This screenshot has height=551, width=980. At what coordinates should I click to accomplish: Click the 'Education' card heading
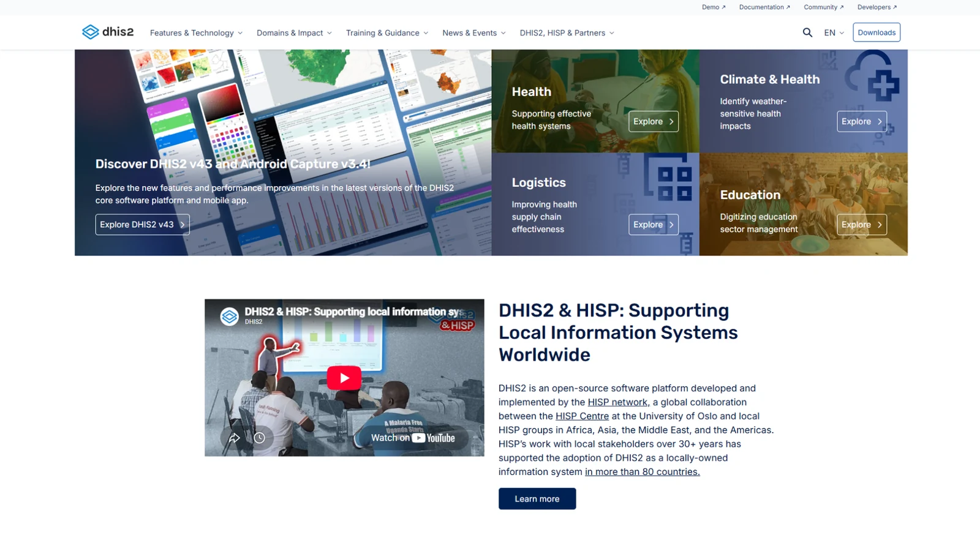(750, 195)
